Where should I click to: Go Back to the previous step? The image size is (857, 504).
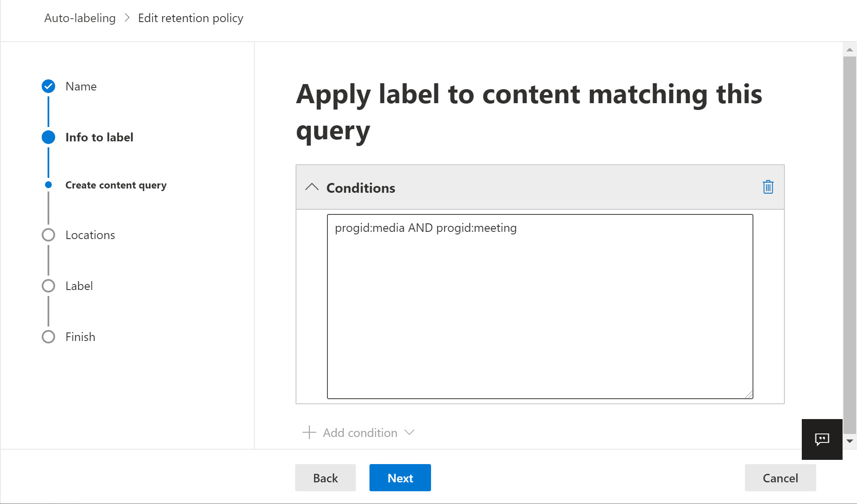[325, 478]
